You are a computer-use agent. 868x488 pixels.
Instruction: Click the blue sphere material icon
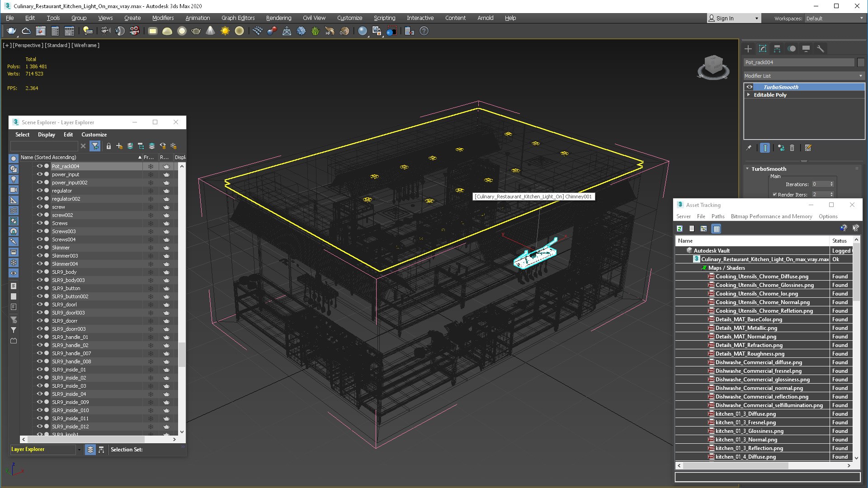(x=362, y=31)
